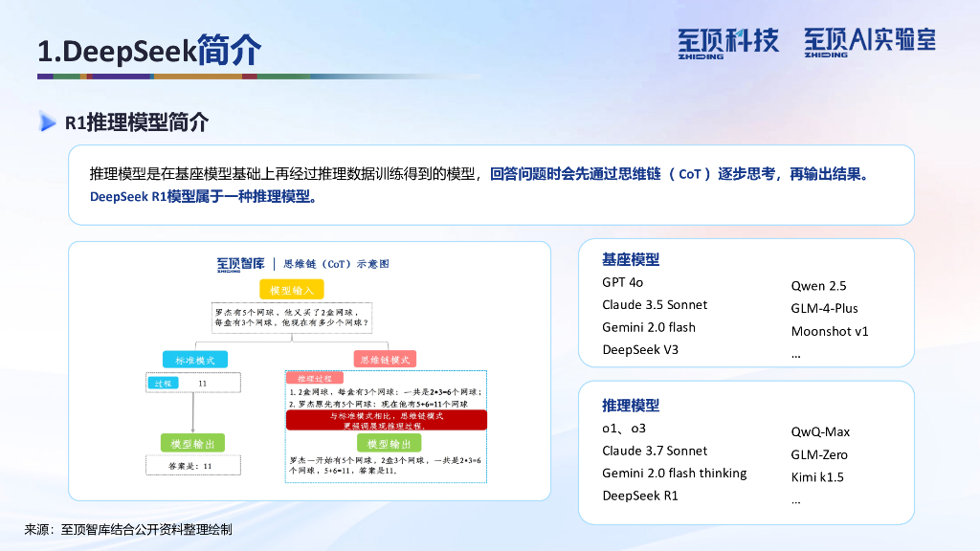Screen dimensions: 980x551
Task: Click the diagram title 思维链（CoT）示意图
Action: click(x=336, y=264)
